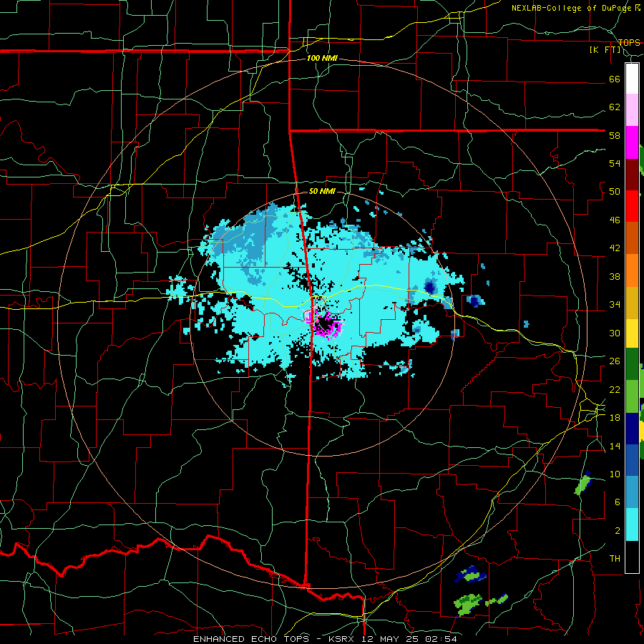Viewport: 644px width, 644px height.
Task: Click the [K FT] units label
Action: pos(605,49)
